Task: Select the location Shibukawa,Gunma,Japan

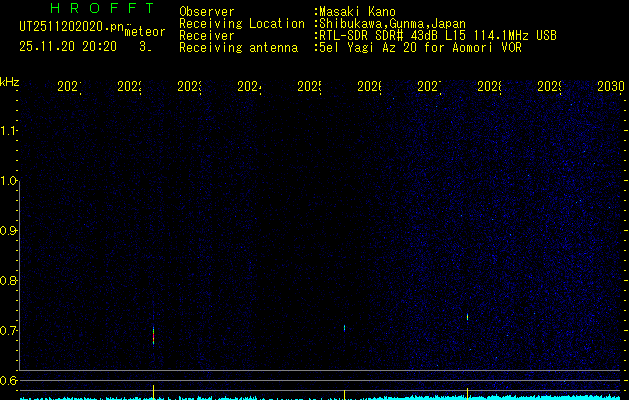Action: tap(392, 24)
